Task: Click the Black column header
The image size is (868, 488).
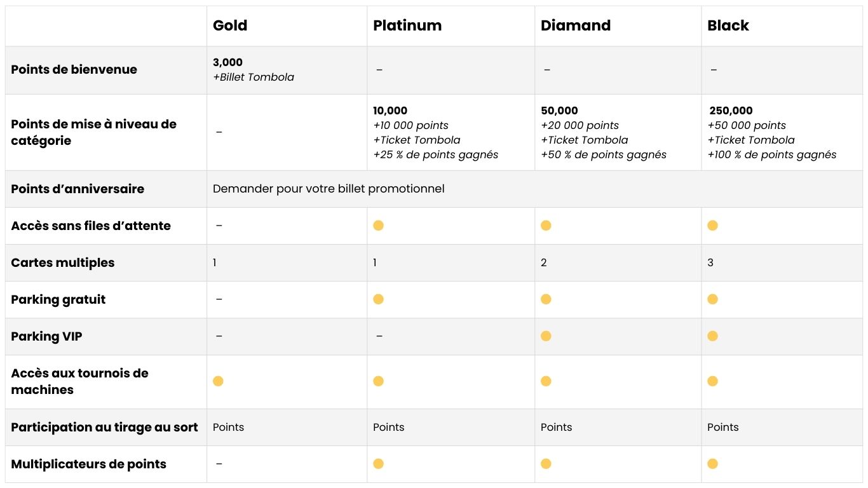Action: [728, 26]
